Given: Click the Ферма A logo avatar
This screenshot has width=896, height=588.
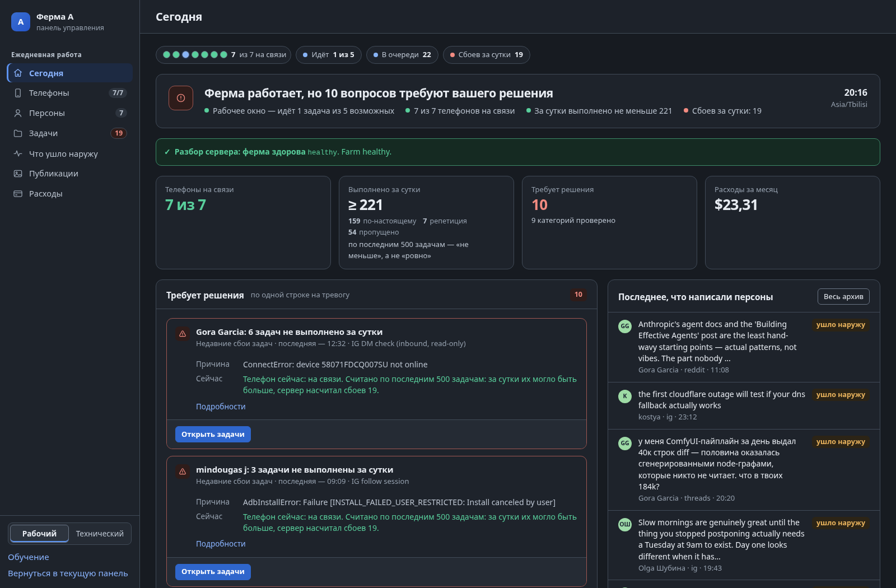Looking at the screenshot, I should pyautogui.click(x=21, y=22).
